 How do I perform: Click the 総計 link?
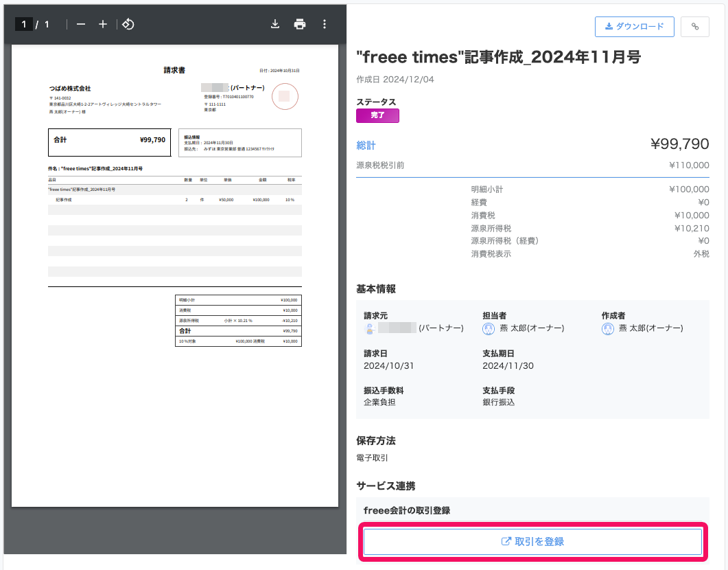click(x=366, y=146)
